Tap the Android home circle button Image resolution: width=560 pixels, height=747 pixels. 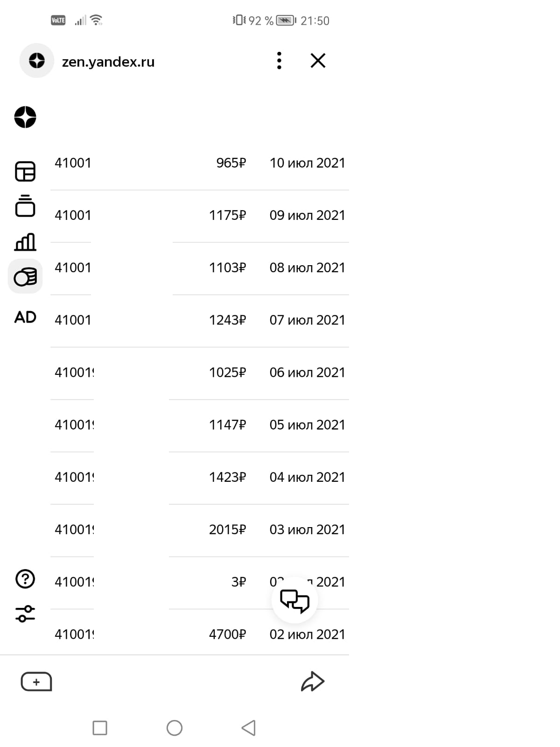175,727
